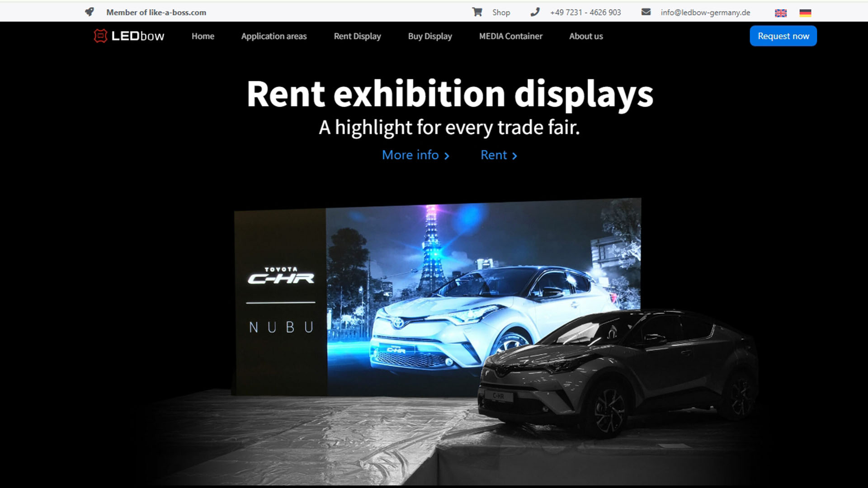Click the Rent exhibition displays heading
Screen dimensions: 868x488
(x=450, y=94)
